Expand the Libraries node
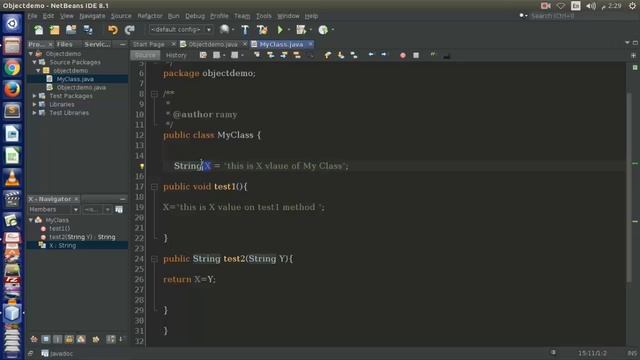Viewport: 640px width, 360px height. pyautogui.click(x=34, y=104)
